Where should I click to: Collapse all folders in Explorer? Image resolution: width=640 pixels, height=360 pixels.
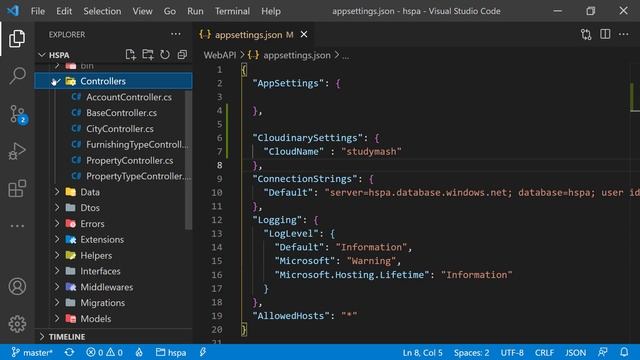click(x=182, y=55)
